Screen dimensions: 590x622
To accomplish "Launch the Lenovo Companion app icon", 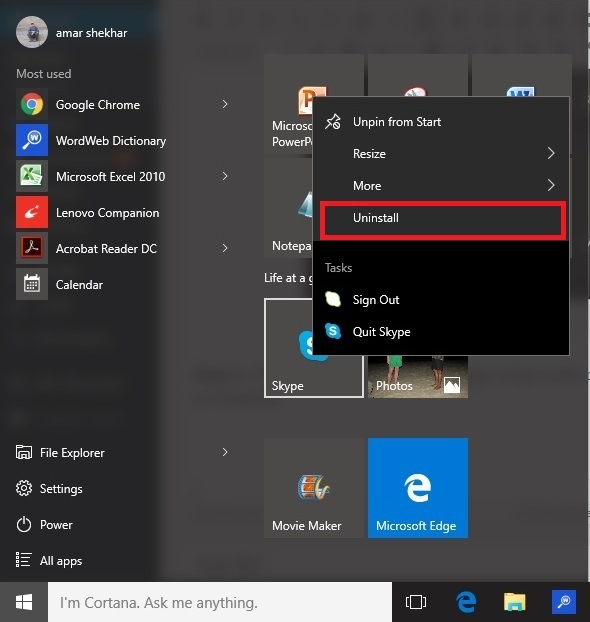I will (x=32, y=212).
